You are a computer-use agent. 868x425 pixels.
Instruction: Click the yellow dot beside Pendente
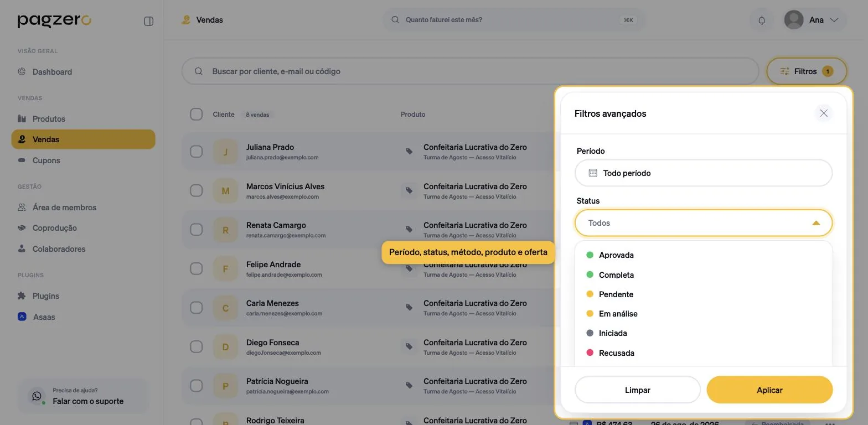[590, 294]
